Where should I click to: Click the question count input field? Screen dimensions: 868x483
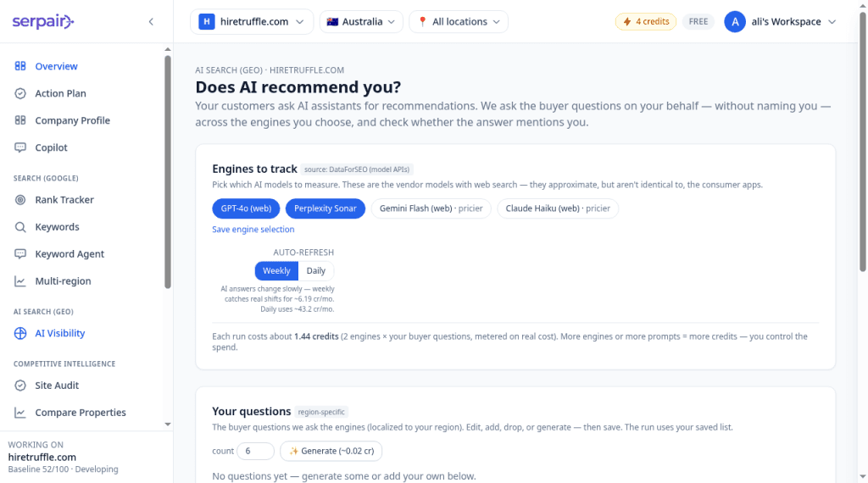(x=255, y=451)
